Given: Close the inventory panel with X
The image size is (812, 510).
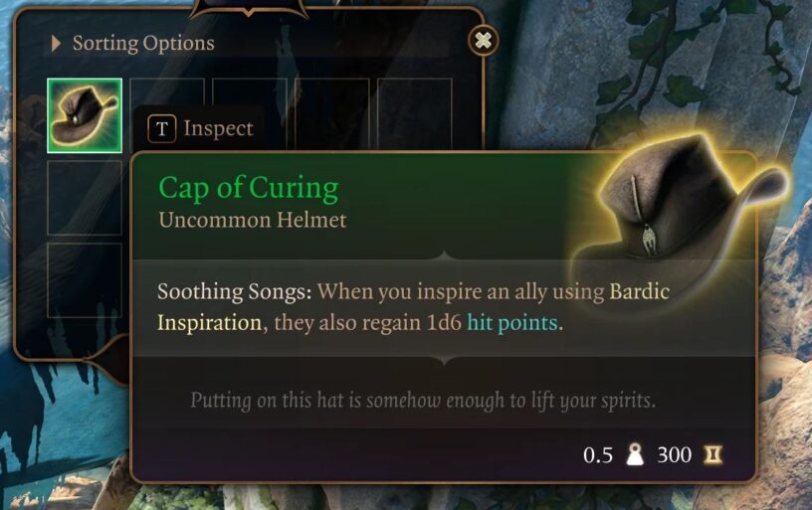Looking at the screenshot, I should (484, 41).
